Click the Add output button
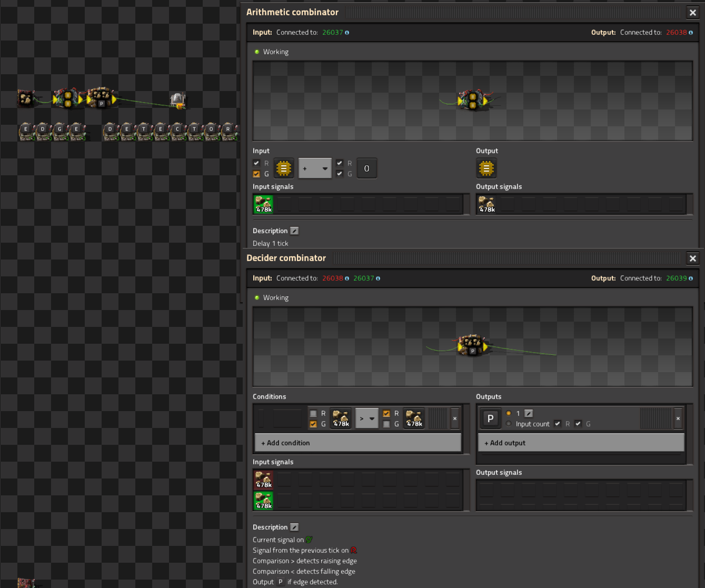 [581, 443]
